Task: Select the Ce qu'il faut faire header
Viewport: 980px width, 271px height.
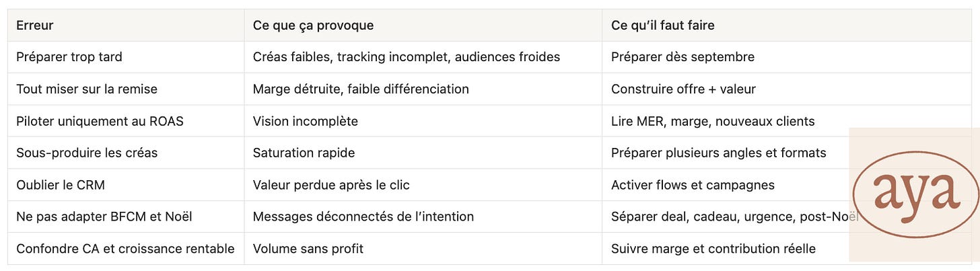Action: tap(787, 26)
